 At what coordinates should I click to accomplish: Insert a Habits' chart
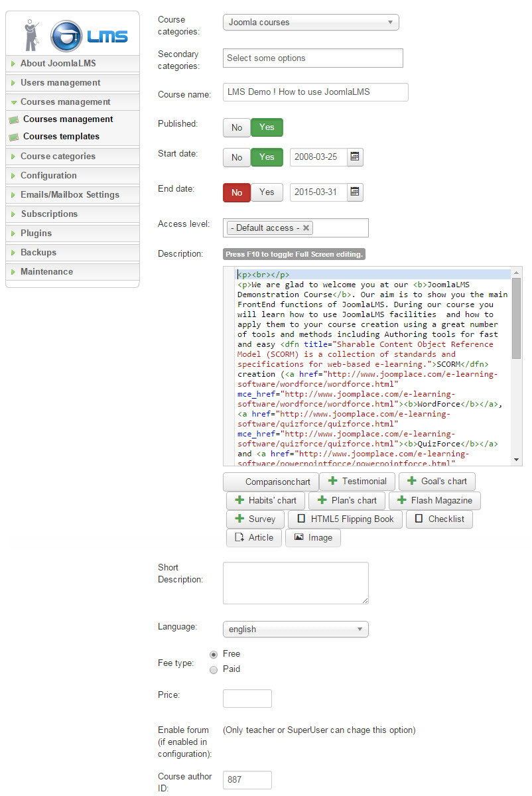(266, 500)
